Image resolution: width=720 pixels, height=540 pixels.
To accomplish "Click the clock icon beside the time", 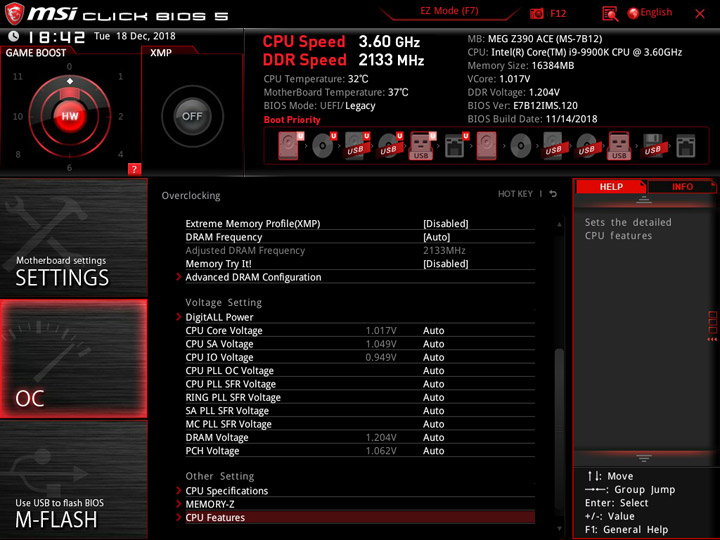I will tap(13, 36).
